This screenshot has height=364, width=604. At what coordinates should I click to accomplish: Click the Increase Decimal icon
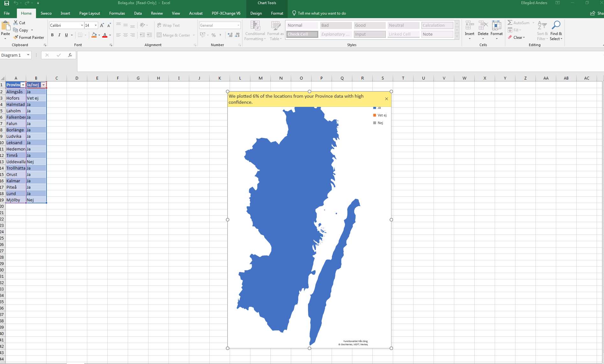pos(230,35)
